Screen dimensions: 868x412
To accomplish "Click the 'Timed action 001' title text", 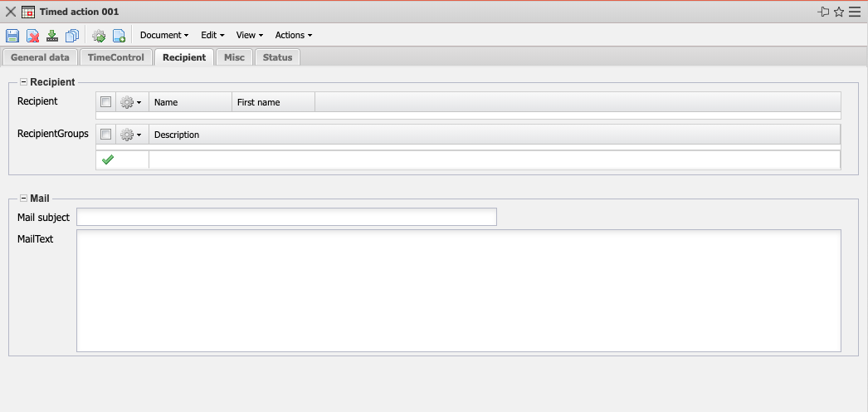I will (79, 12).
